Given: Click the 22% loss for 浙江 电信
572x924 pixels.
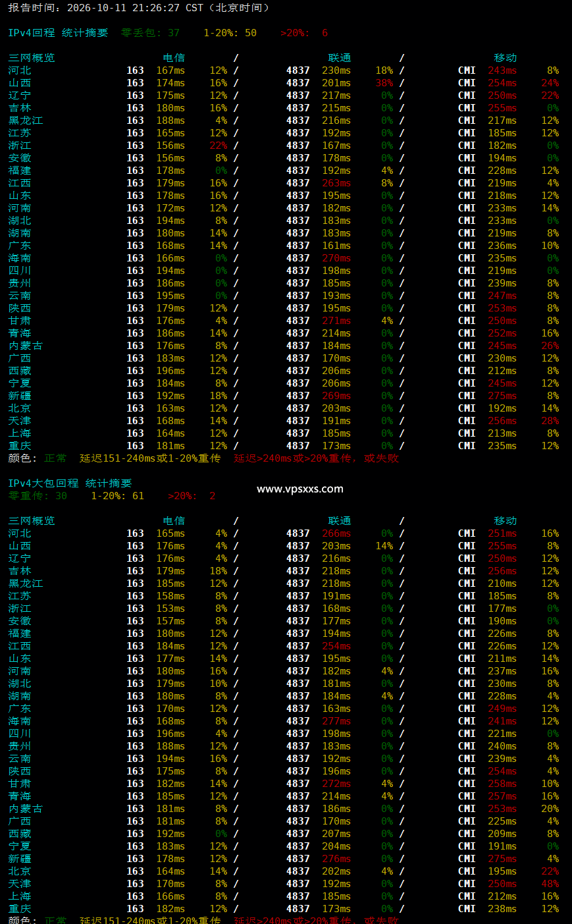Looking at the screenshot, I should click(219, 146).
